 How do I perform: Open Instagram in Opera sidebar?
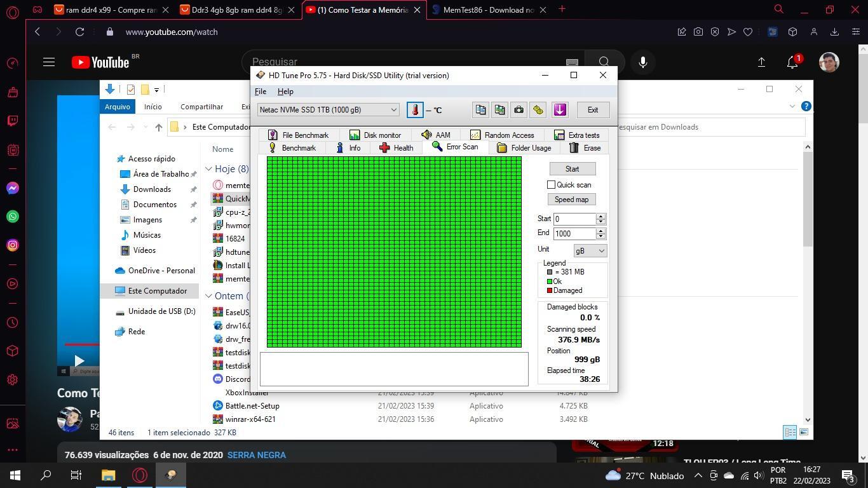tap(13, 245)
